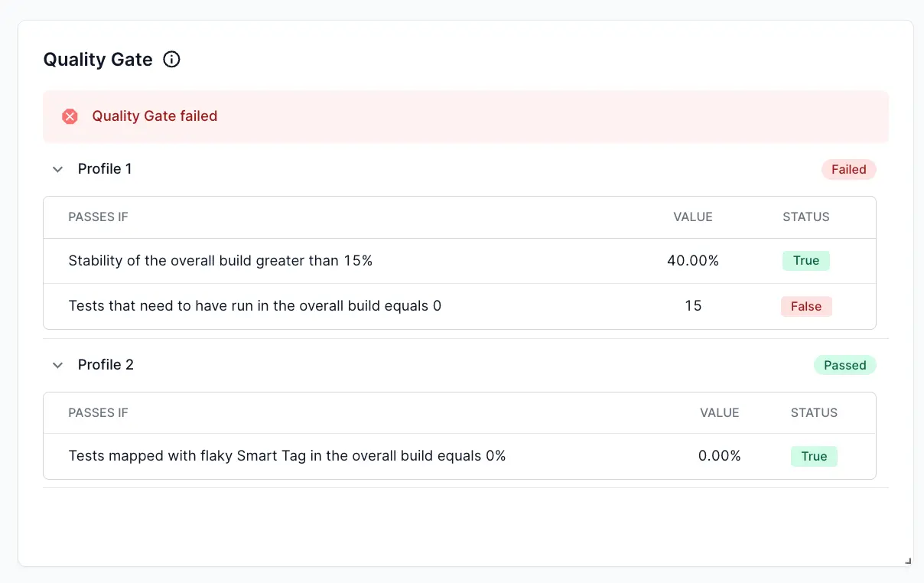Click the Failed badge on Profile 1
Image resolution: width=924 pixels, height=583 pixels.
pyautogui.click(x=848, y=169)
